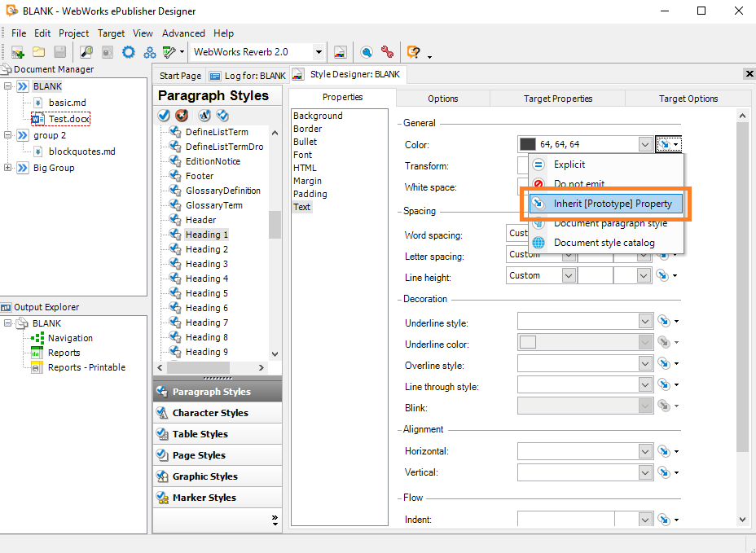Open the Advanced menu

183,33
